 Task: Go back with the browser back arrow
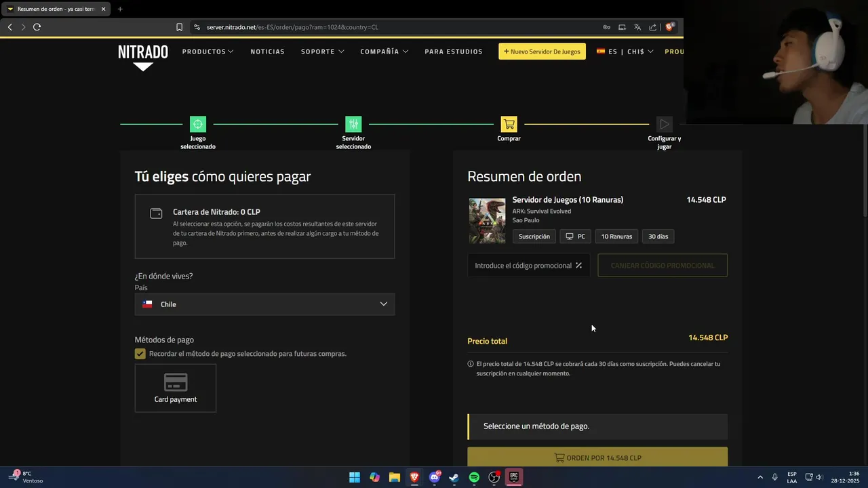click(x=9, y=27)
